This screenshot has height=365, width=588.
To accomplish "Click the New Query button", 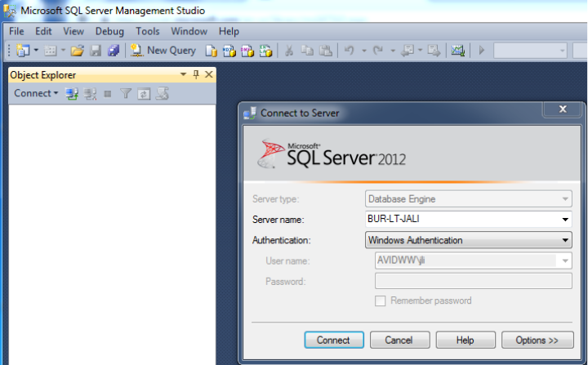I will [x=163, y=51].
